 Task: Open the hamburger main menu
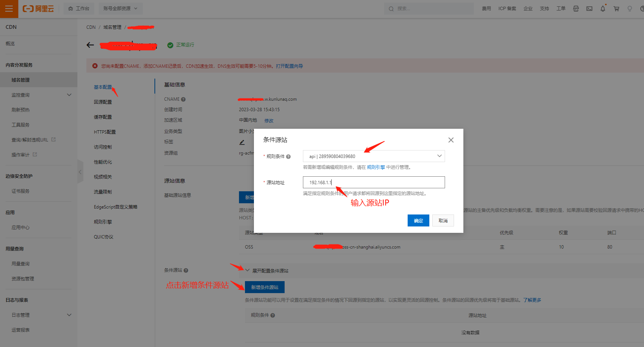[x=9, y=9]
